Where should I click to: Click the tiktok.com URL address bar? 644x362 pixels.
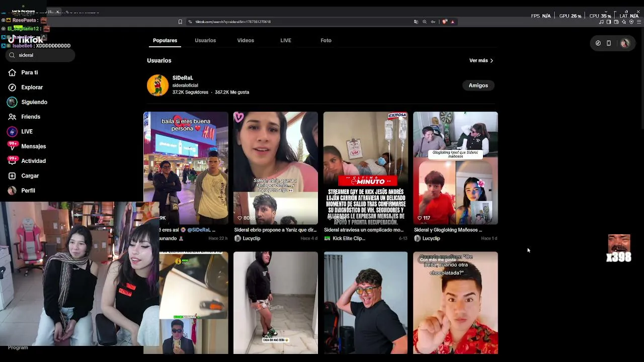tap(233, 22)
